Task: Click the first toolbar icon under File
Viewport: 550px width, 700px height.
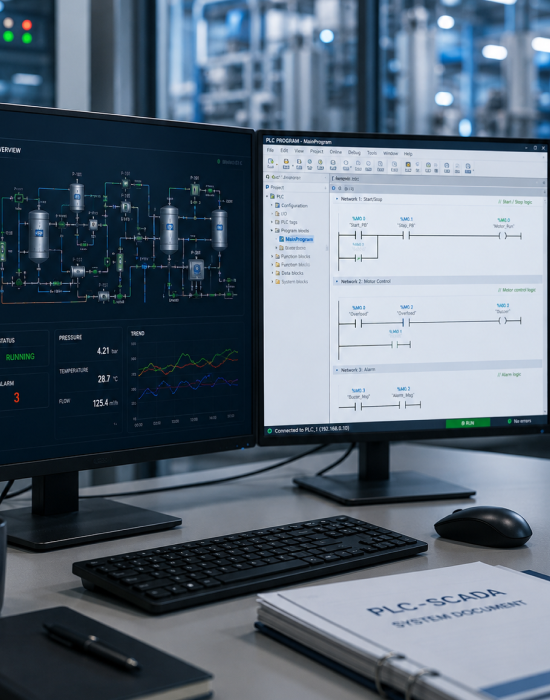Action: pos(271,163)
